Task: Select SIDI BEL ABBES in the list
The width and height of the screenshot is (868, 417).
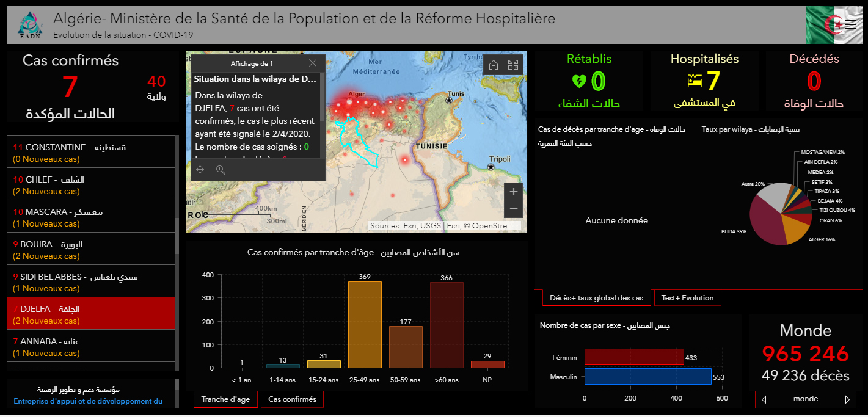Action: (90, 282)
